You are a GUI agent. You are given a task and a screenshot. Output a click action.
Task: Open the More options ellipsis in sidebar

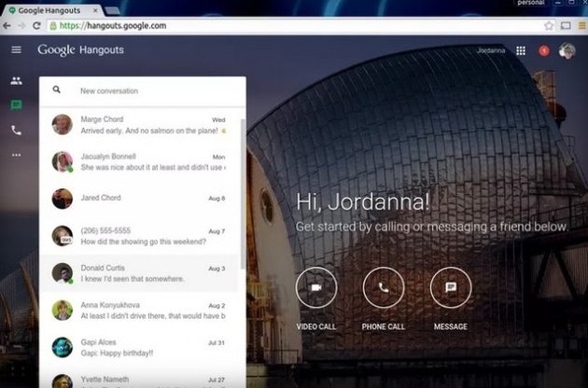click(16, 155)
